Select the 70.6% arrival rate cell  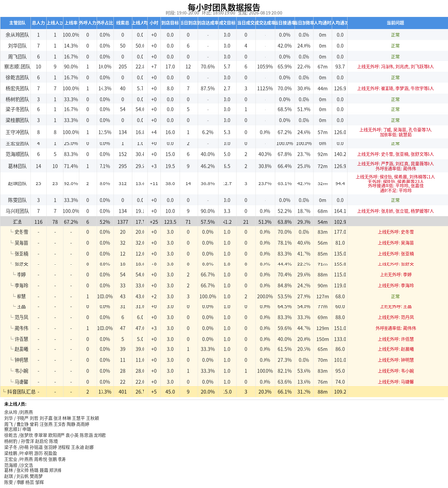208,67
